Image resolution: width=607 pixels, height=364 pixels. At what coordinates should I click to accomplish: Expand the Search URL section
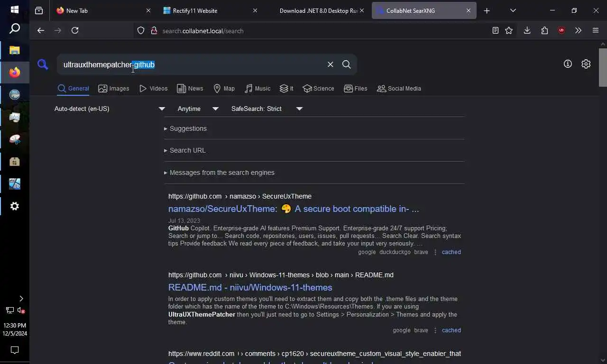[185, 150]
